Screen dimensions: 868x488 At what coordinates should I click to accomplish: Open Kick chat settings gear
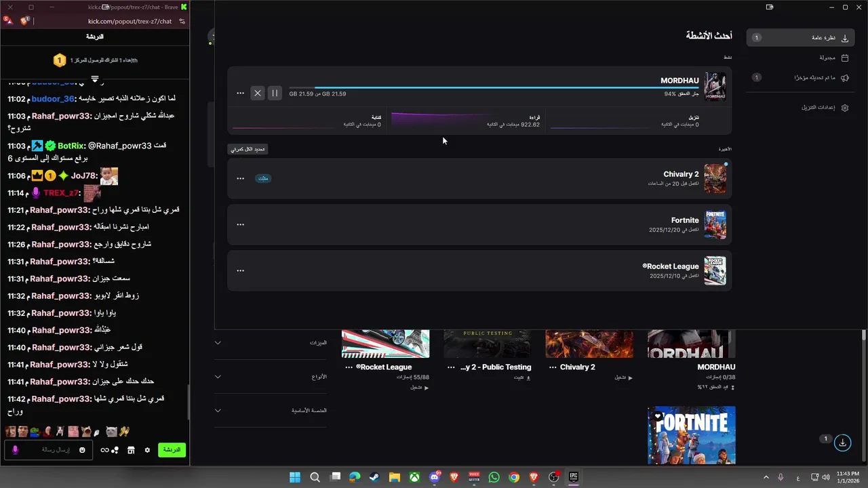147,450
